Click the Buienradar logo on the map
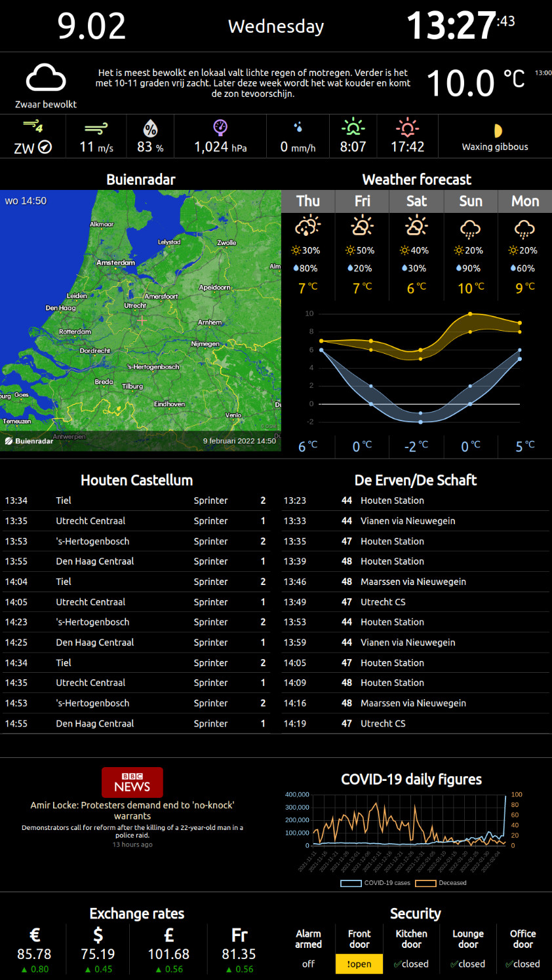Image resolution: width=552 pixels, height=980 pixels. point(29,441)
